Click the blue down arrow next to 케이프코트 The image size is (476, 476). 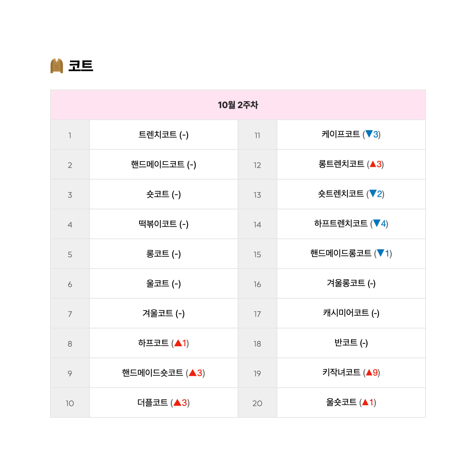click(x=369, y=134)
